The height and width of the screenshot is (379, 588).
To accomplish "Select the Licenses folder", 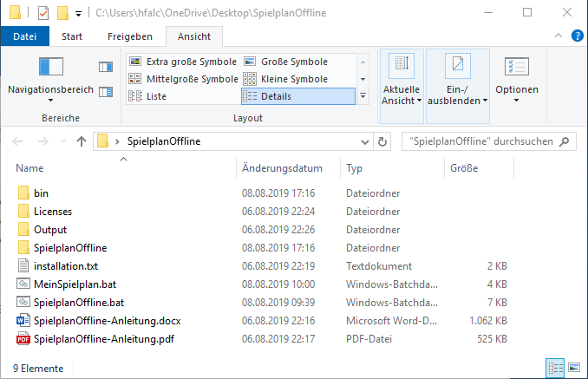I will click(53, 211).
